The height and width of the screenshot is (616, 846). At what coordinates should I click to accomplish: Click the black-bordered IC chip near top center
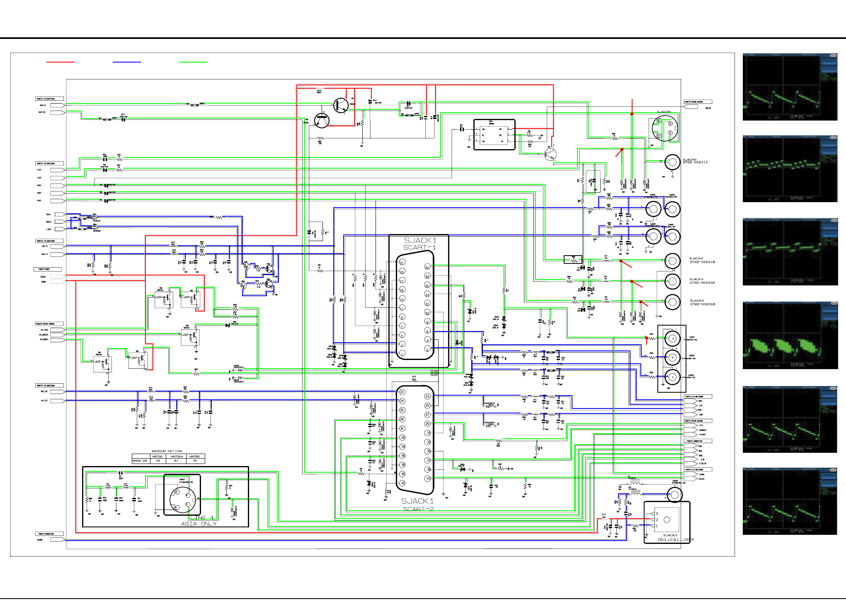[x=494, y=135]
